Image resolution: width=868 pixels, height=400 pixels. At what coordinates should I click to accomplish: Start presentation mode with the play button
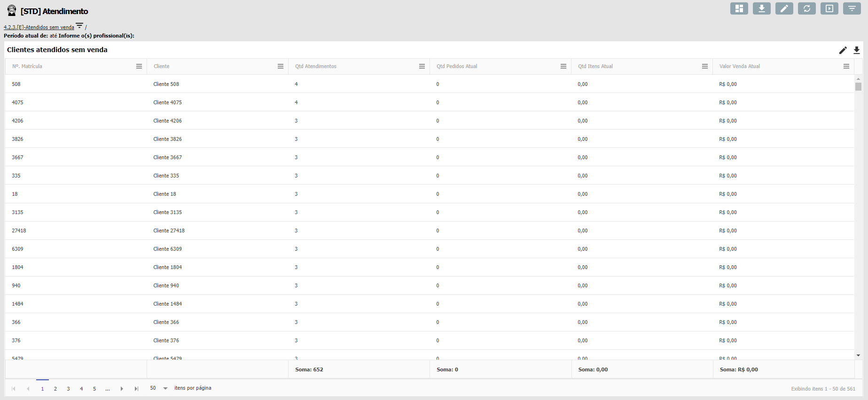click(829, 8)
